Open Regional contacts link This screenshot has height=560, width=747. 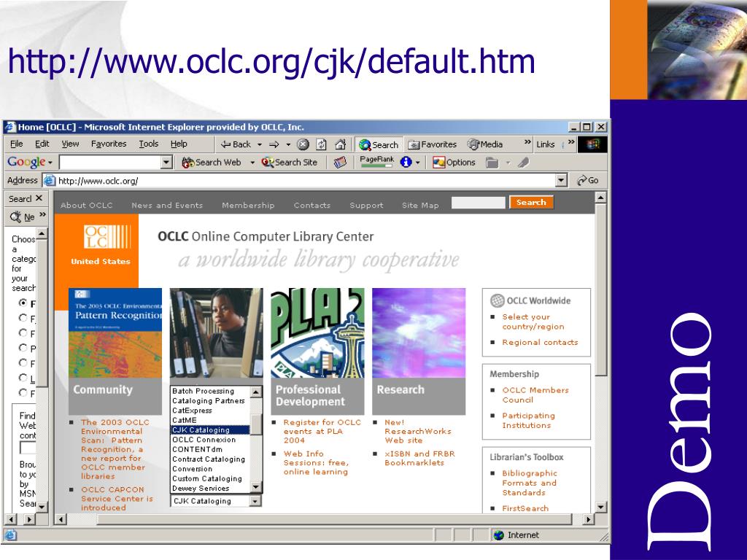[540, 343]
